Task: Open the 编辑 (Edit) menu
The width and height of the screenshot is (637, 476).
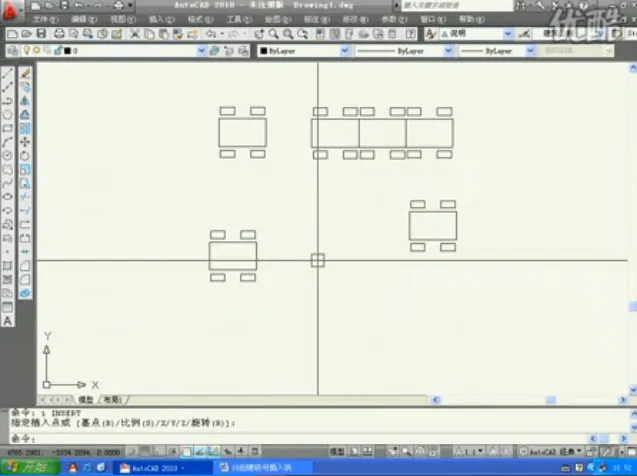Action: pos(84,19)
